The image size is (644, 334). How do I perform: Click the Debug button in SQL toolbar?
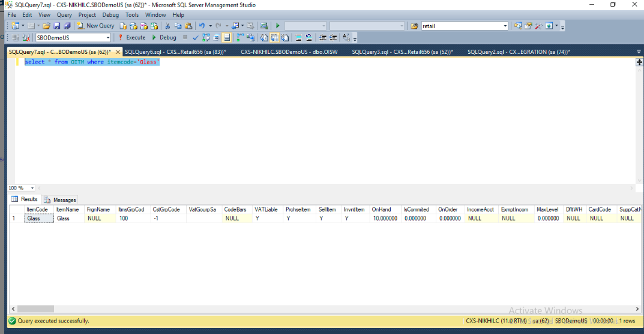[164, 38]
